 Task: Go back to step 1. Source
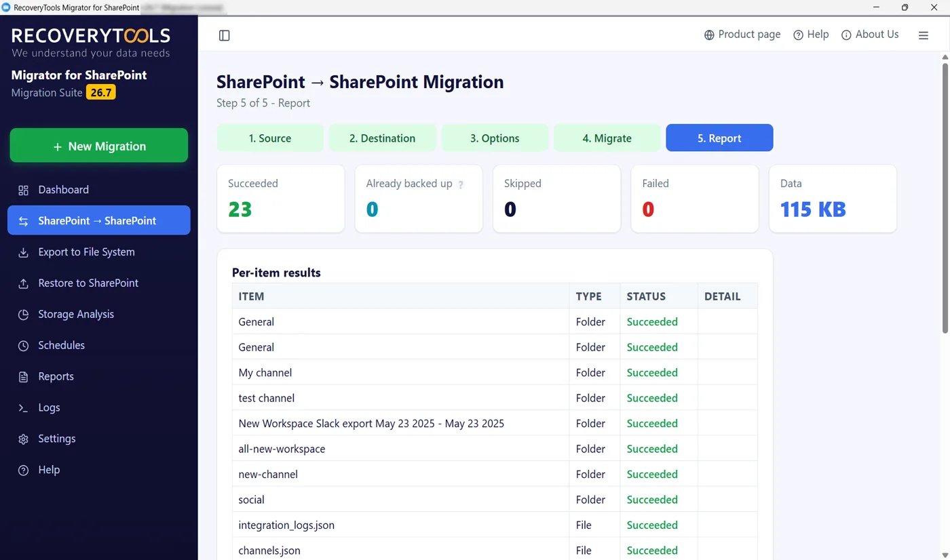270,138
